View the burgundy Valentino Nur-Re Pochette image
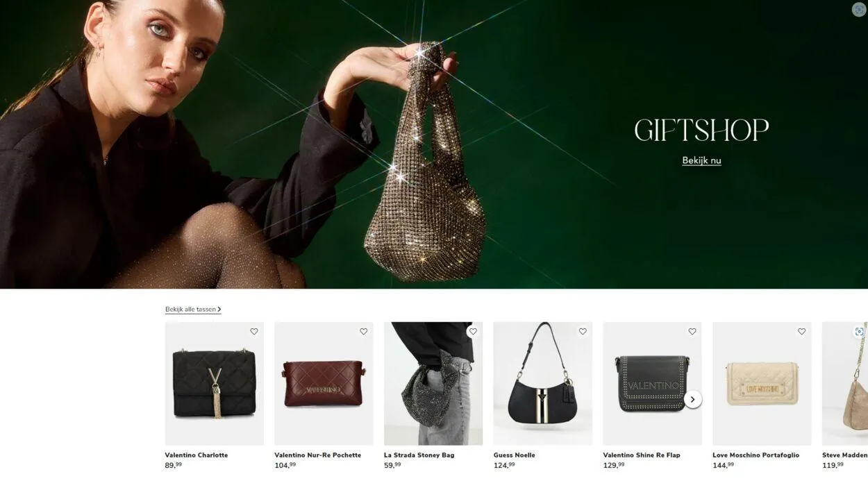 [x=324, y=383]
